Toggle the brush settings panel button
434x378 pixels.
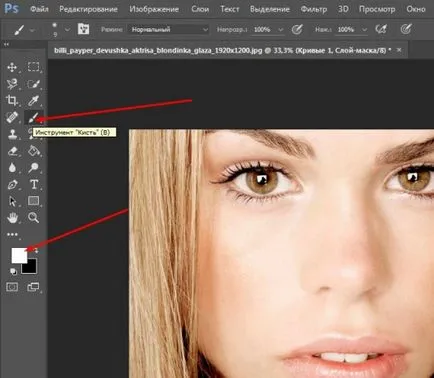click(x=83, y=29)
